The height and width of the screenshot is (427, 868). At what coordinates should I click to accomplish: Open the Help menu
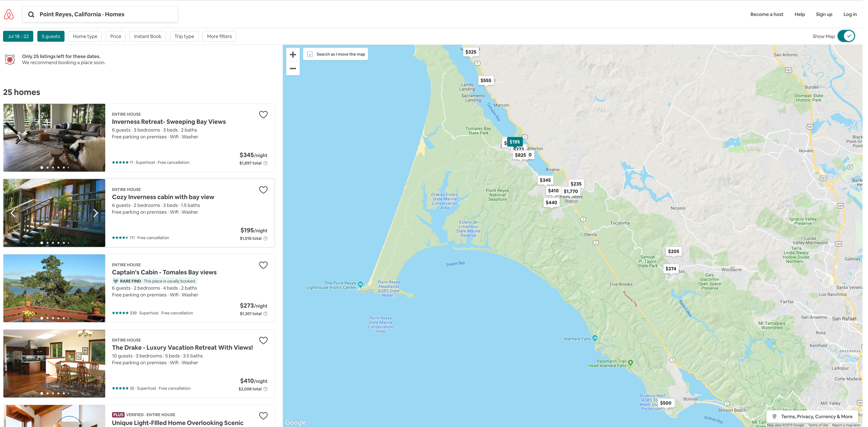click(x=799, y=14)
